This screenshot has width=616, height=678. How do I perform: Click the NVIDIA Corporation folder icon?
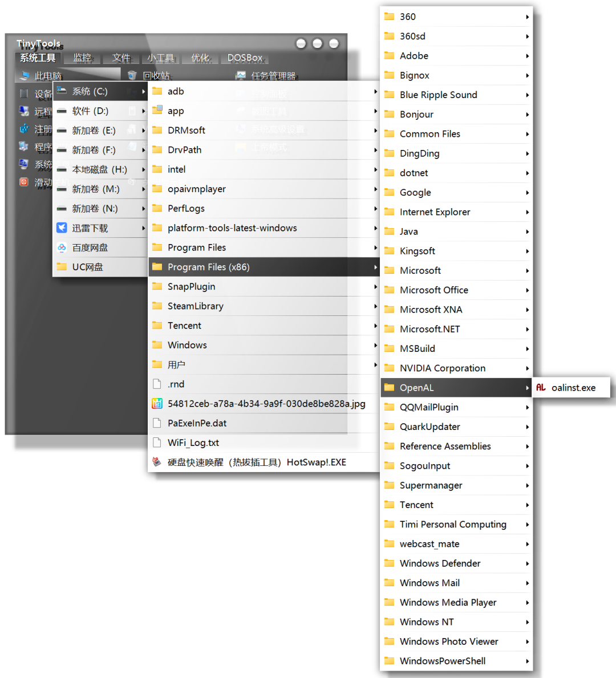pyautogui.click(x=390, y=368)
